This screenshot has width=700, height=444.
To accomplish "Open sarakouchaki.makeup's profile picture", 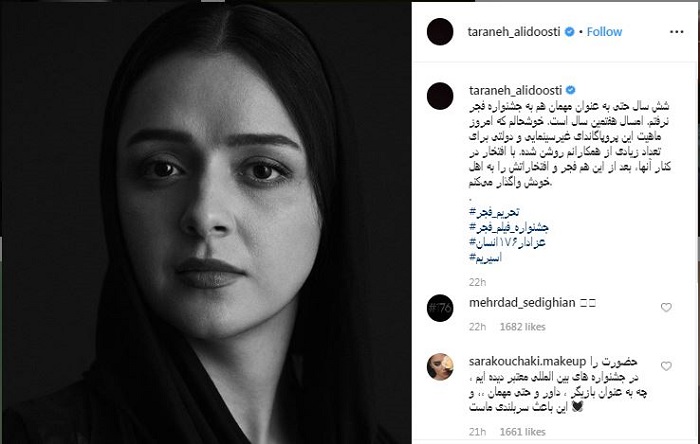I will [440, 366].
